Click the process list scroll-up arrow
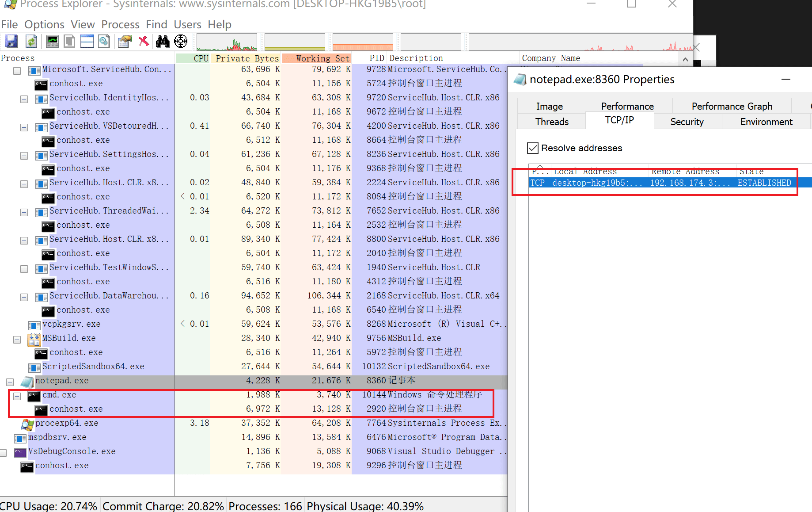 (685, 59)
